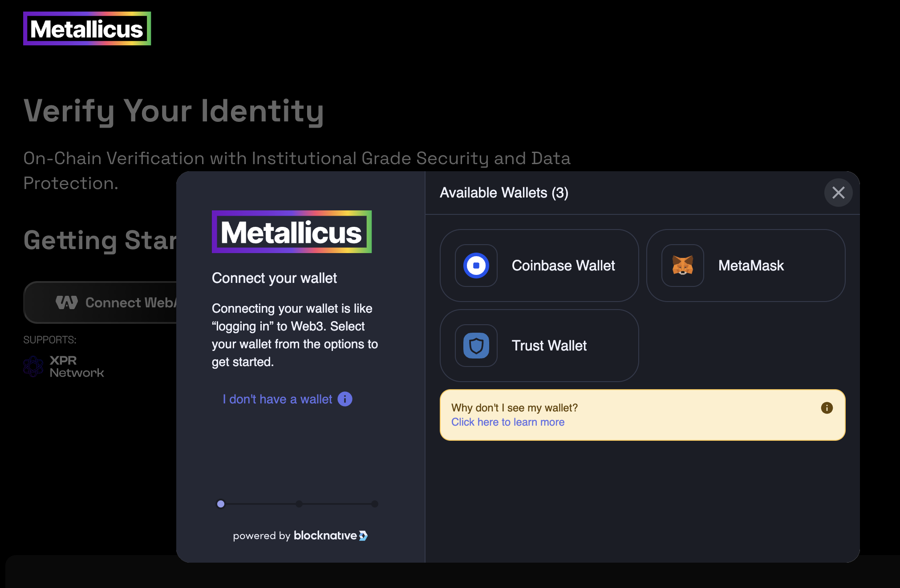Screen dimensions: 900x588
Task: Pick Trust Wallet from the list
Action: (x=549, y=346)
